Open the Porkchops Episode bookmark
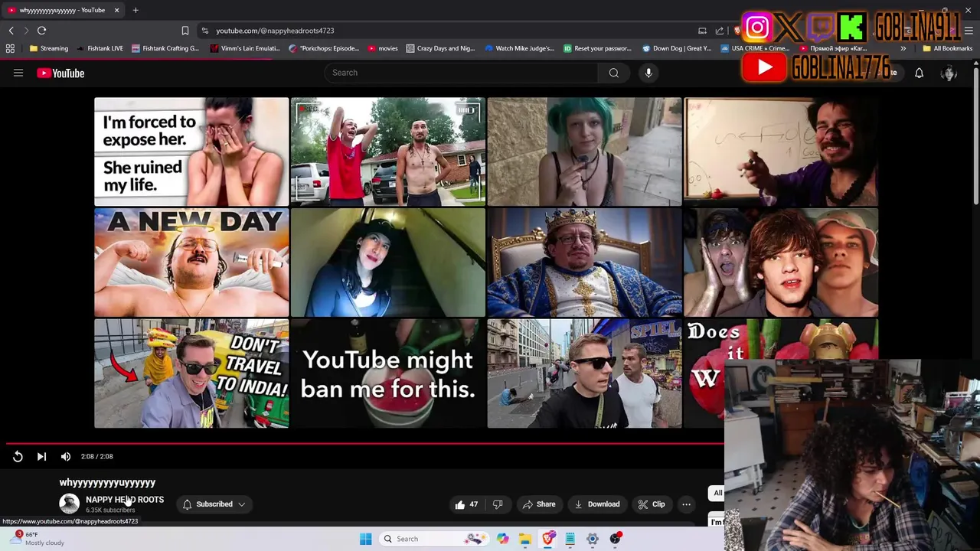 [x=324, y=48]
